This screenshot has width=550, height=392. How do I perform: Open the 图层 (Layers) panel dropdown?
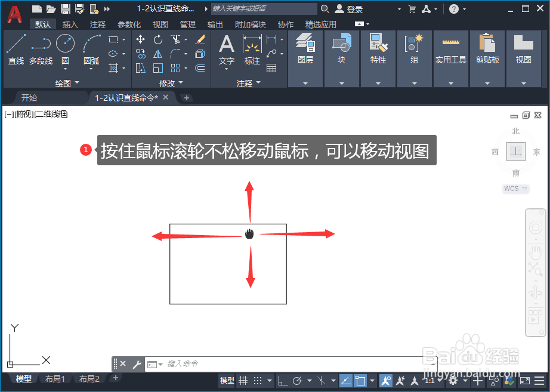tap(305, 83)
